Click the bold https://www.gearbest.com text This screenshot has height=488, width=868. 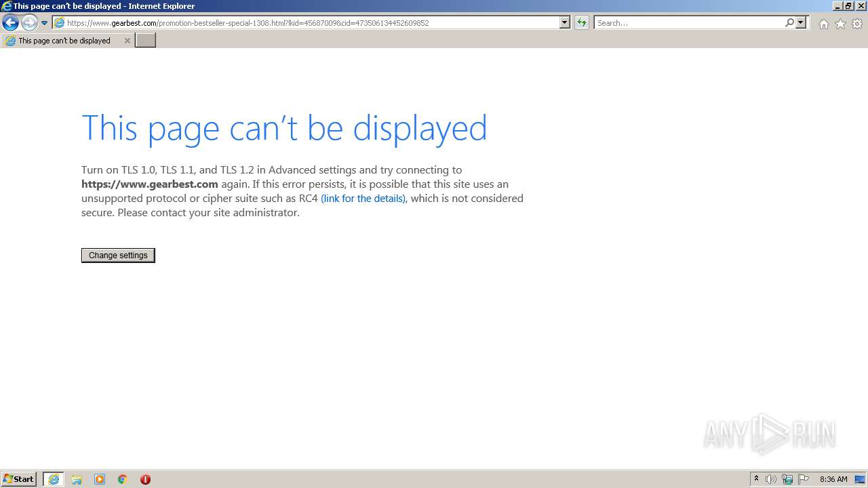(150, 184)
